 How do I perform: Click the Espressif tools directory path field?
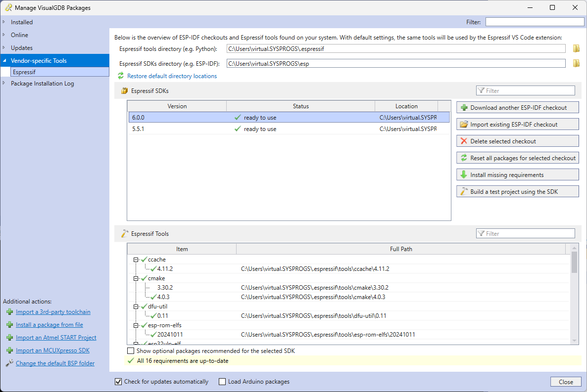[x=396, y=48]
